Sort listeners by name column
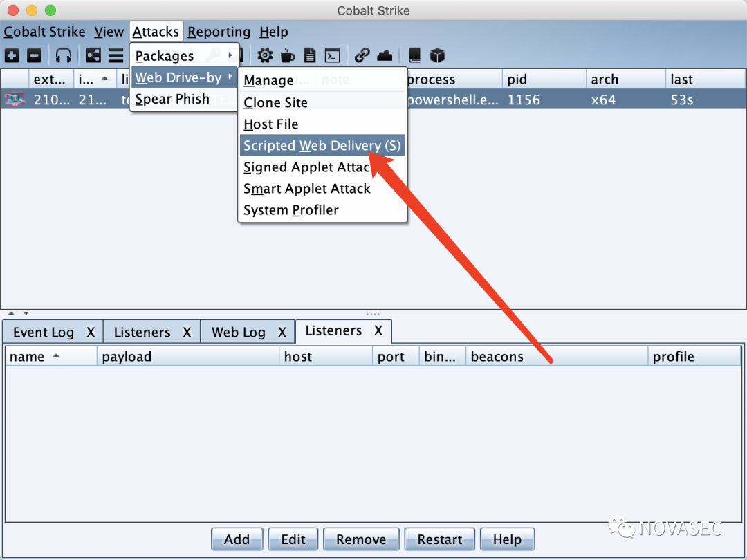The image size is (747, 560). [50, 356]
